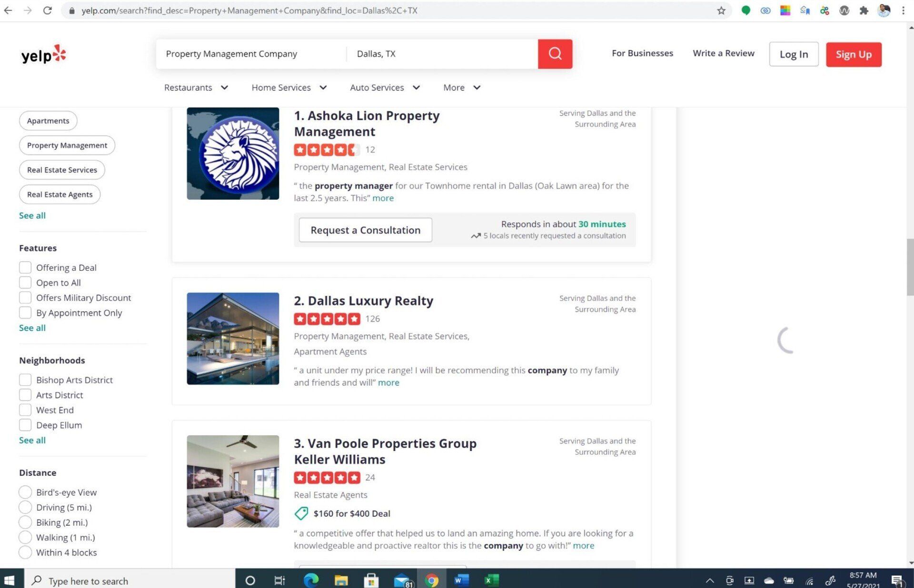914x588 pixels.
Task: Select Arts District neighborhood checkbox
Action: coord(25,395)
